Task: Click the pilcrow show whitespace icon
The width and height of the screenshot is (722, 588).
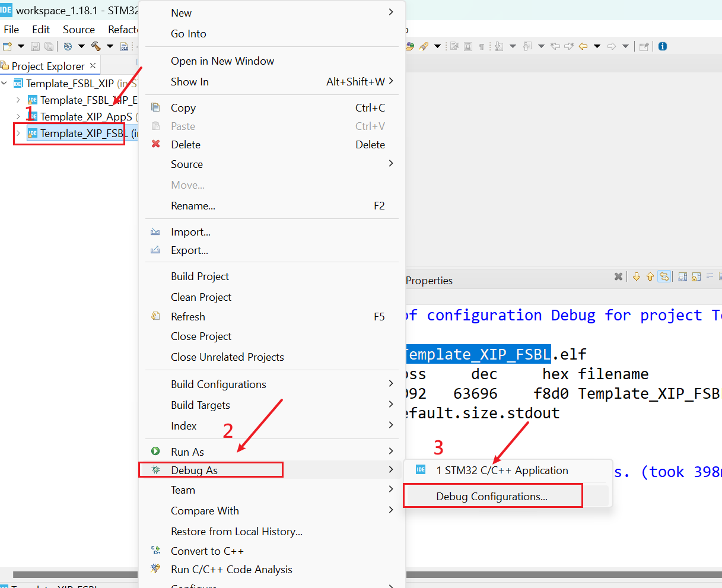Action: 481,46
